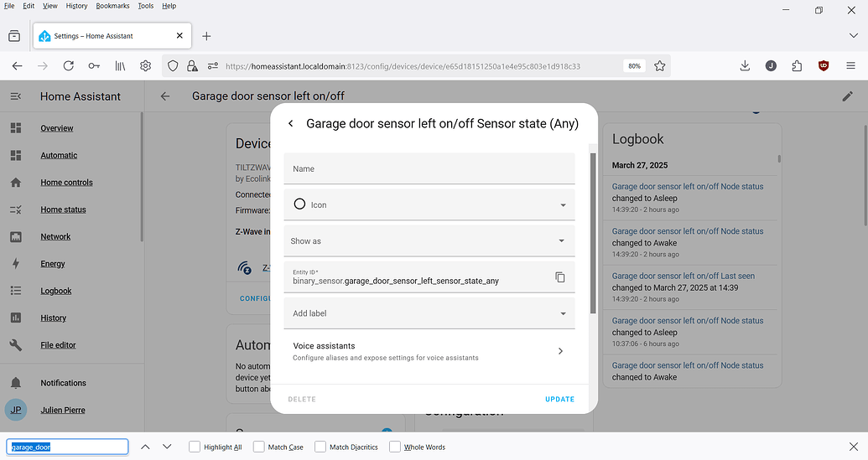Click the tracking protection shield icon
The width and height of the screenshot is (868, 460).
click(x=173, y=66)
